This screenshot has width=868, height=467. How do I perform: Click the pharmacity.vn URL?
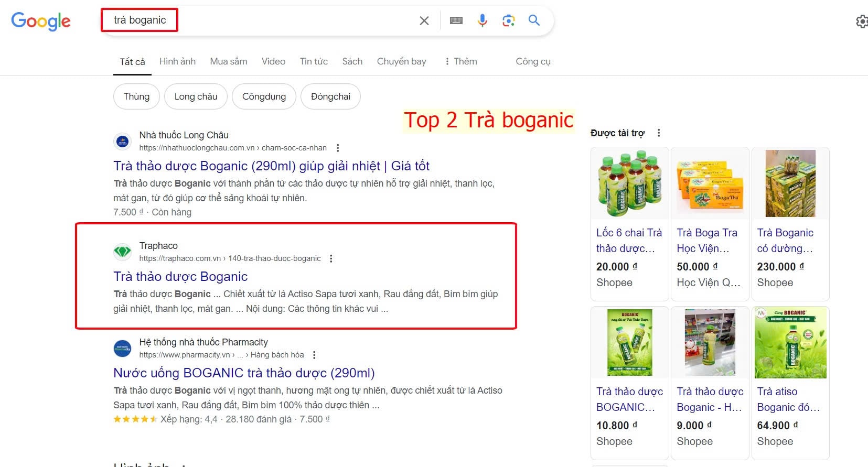[221, 355]
